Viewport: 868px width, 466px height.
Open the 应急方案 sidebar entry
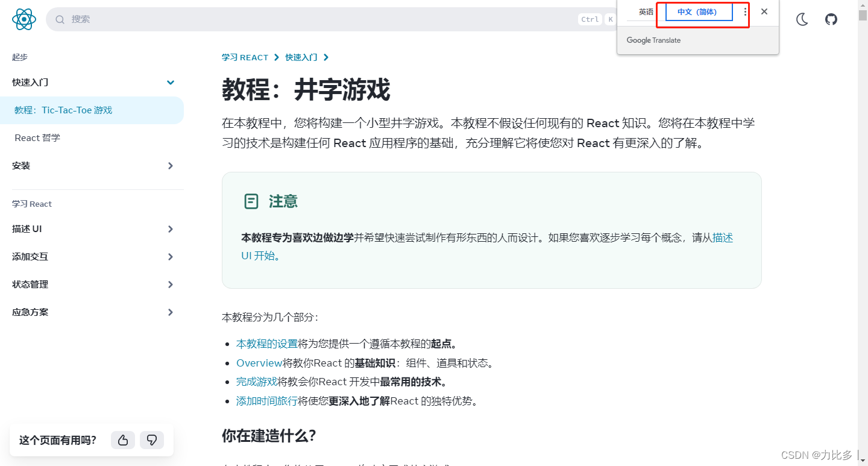tap(92, 312)
